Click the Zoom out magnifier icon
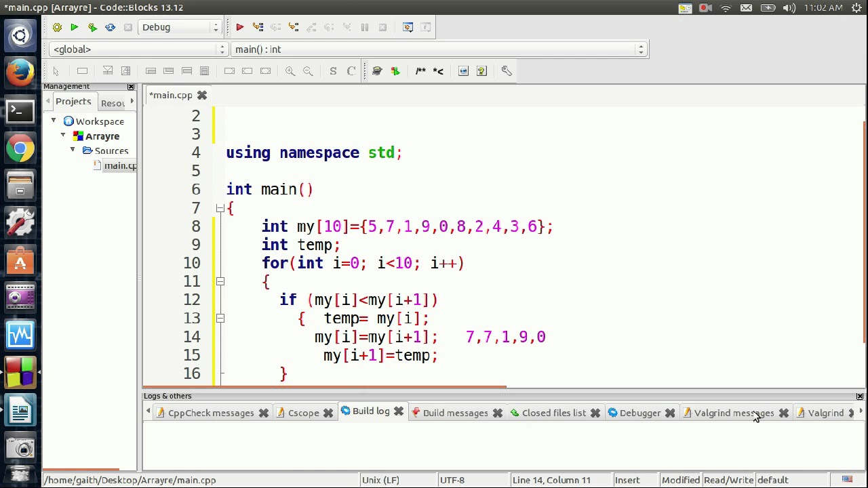 click(x=308, y=71)
